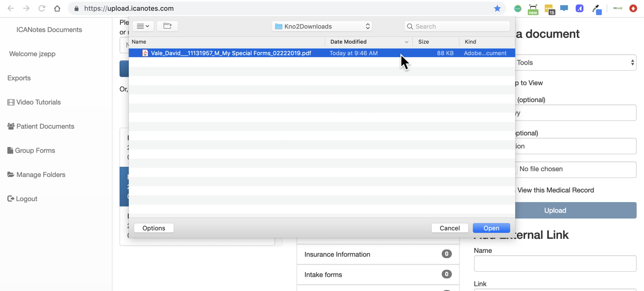Open the view mode dropdown in dialog

pos(143,26)
